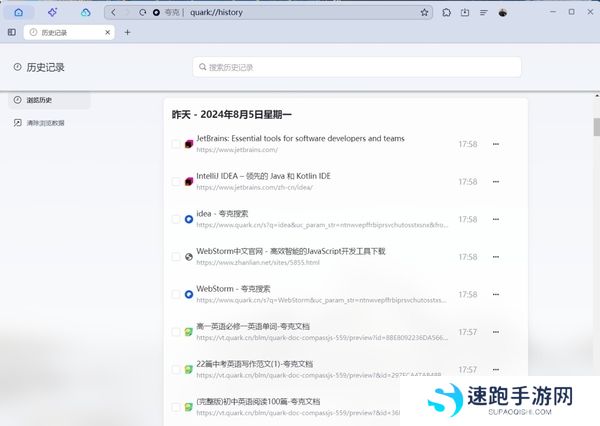The width and height of the screenshot is (600, 426).
Task: Open more options for JetBrains Essential tools entry
Action: (496, 144)
